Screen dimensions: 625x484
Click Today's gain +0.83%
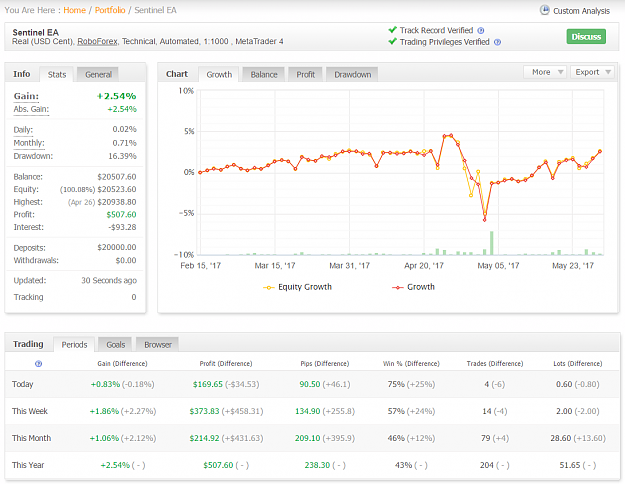point(105,384)
